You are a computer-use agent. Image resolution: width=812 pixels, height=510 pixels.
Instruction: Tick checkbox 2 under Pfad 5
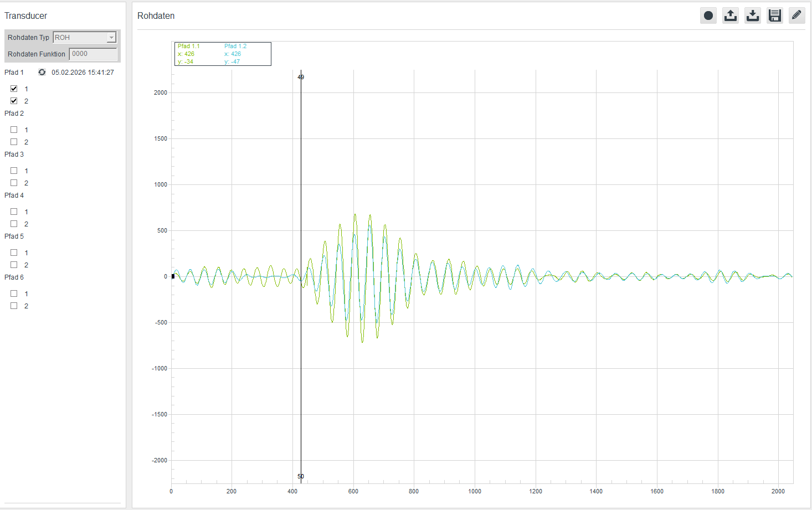coord(14,265)
